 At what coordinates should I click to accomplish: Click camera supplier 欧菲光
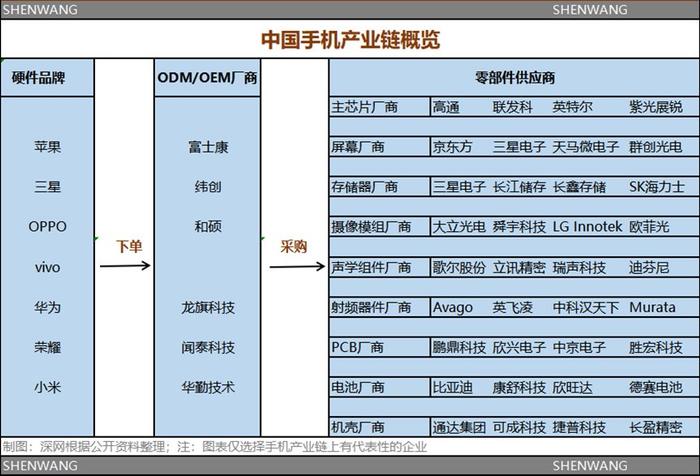pos(649,227)
